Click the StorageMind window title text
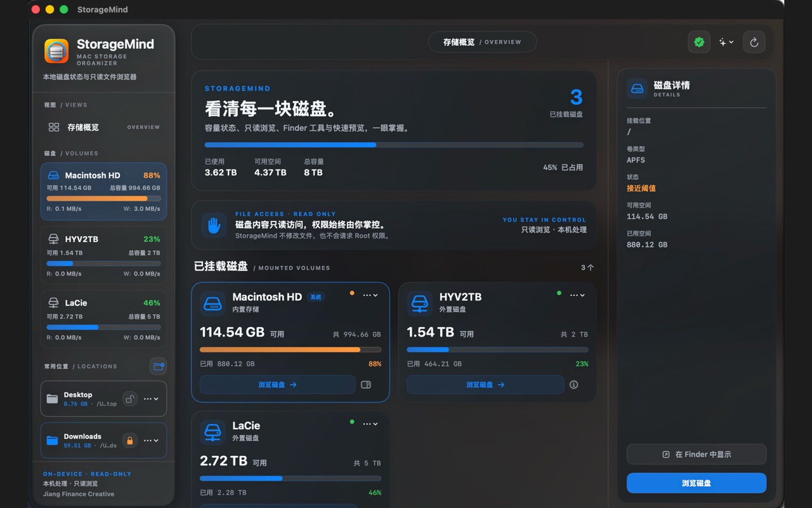The image size is (812, 508). [102, 10]
